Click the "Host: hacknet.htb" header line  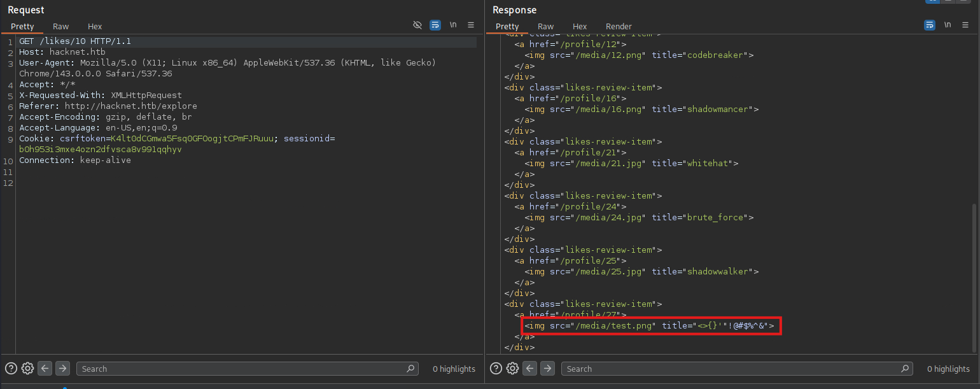pos(62,52)
